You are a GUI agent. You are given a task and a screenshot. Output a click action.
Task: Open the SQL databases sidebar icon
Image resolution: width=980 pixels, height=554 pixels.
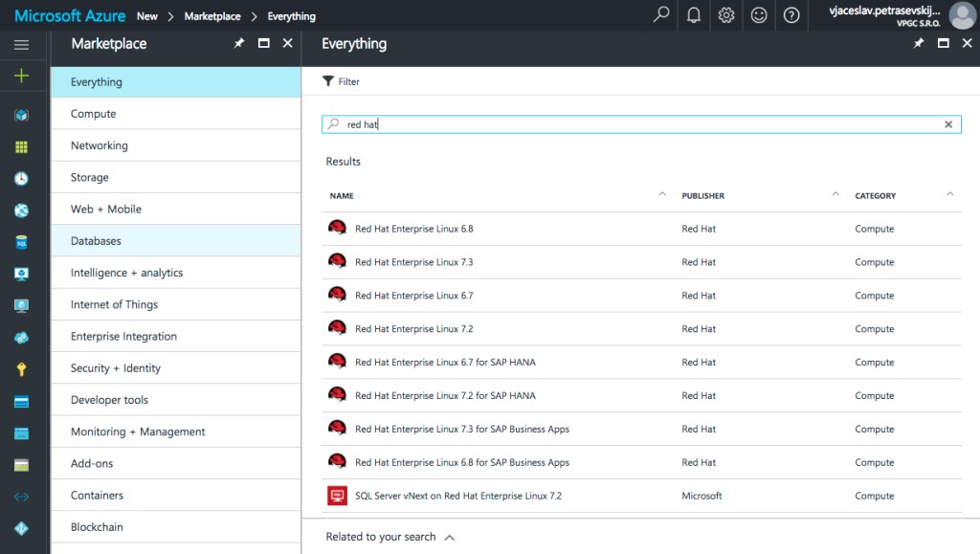[21, 242]
